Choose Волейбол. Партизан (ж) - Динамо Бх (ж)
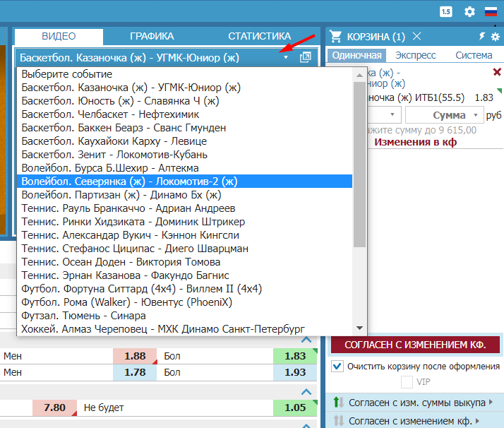This screenshot has width=504, height=428. (x=184, y=195)
